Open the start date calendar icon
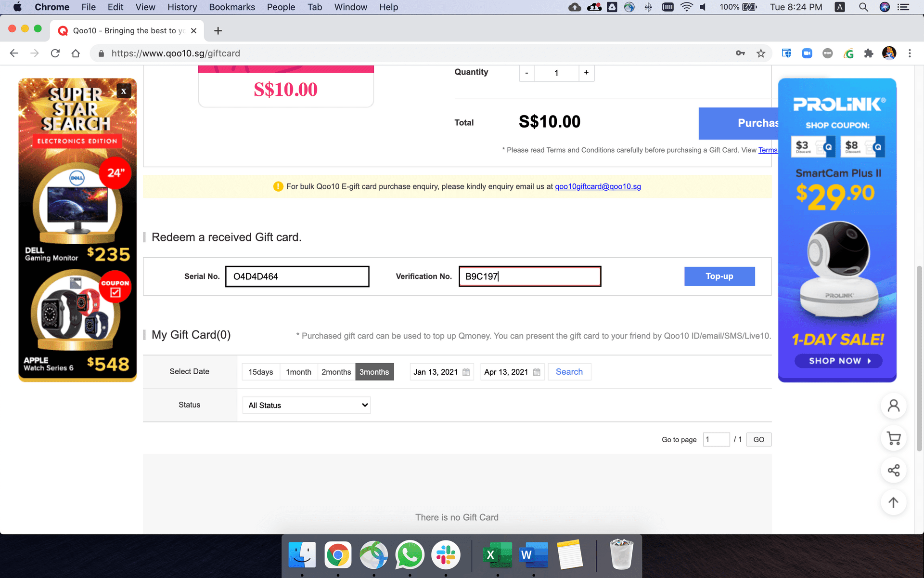This screenshot has width=924, height=578. pyautogui.click(x=466, y=372)
